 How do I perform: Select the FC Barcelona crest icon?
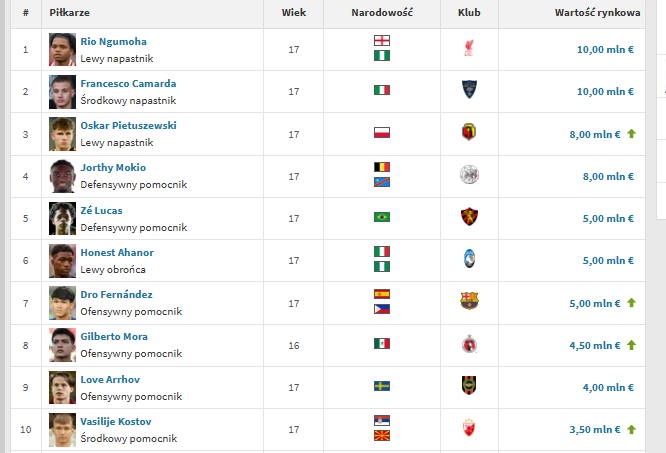469,301
